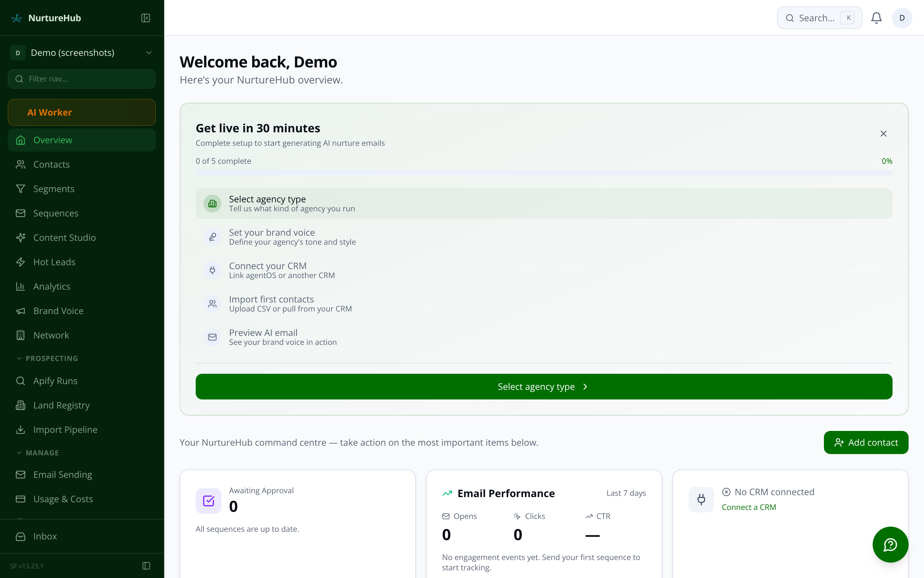The image size is (924, 578).
Task: Click the Import Pipeline download icon
Action: (x=21, y=430)
